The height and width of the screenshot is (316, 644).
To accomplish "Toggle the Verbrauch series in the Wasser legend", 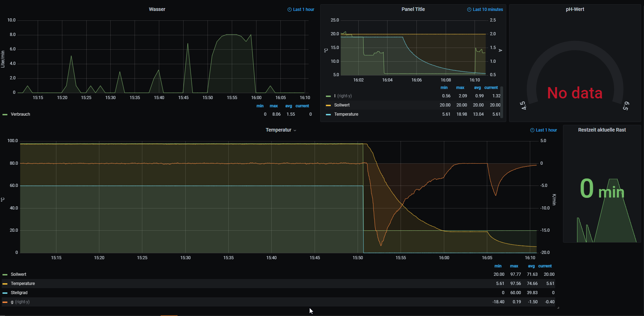I will click(20, 114).
